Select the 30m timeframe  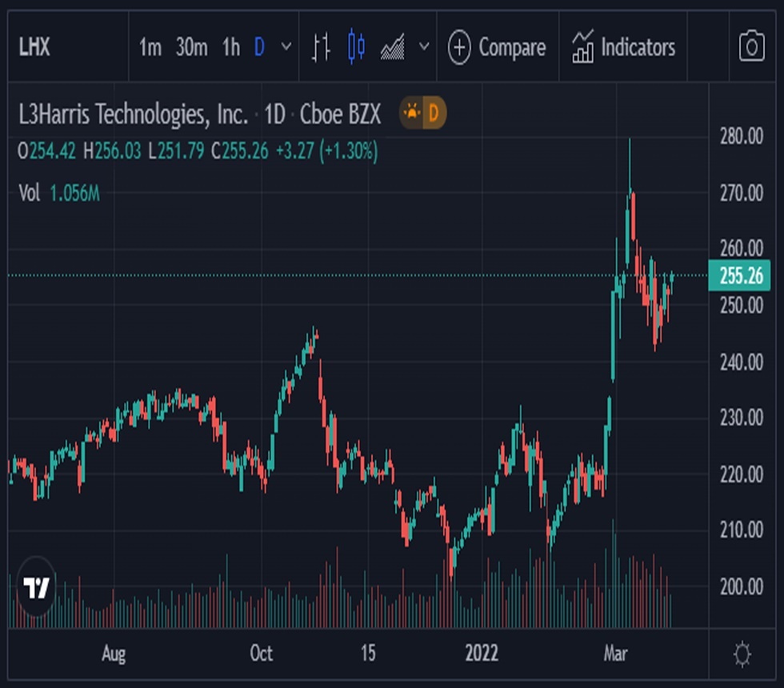191,47
